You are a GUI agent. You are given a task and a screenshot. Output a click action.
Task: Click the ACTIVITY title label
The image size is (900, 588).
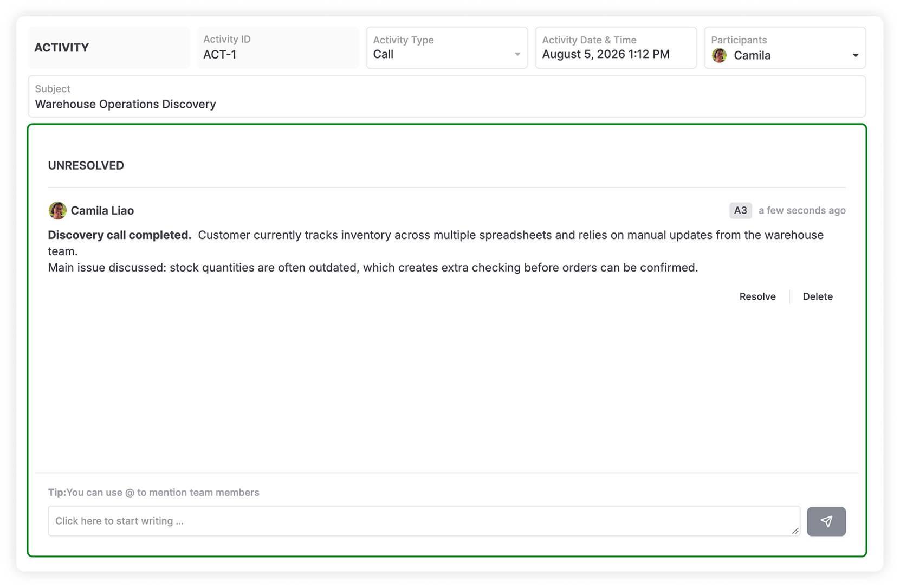coord(62,48)
